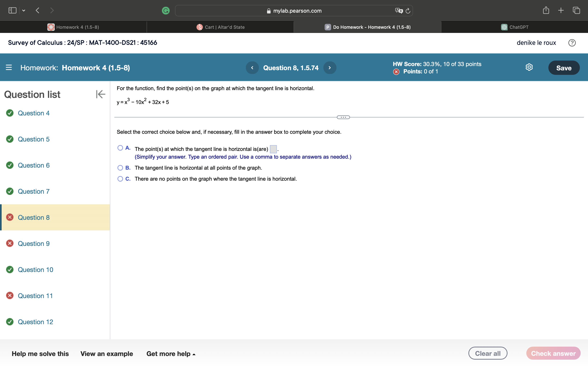Click the answer box in choice A
Image resolution: width=588 pixels, height=367 pixels.
pyautogui.click(x=273, y=149)
